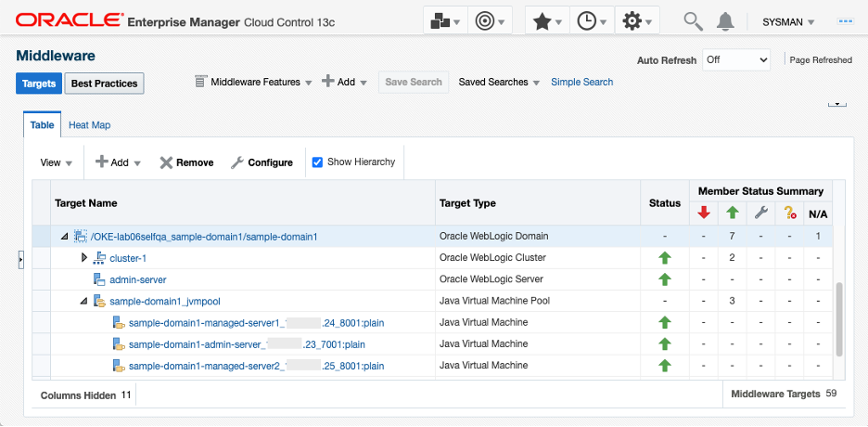Viewport: 868px width, 427px height.
Task: Uncheck the Show Hierarchy checkbox
Action: [x=317, y=162]
